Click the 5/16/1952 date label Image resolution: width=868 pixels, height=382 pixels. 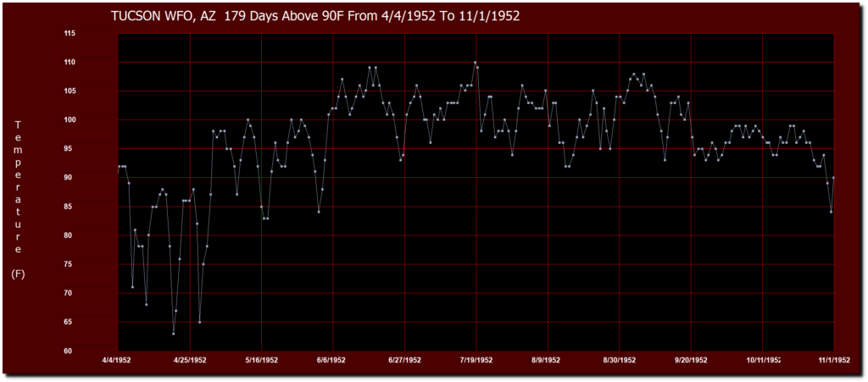tap(260, 360)
